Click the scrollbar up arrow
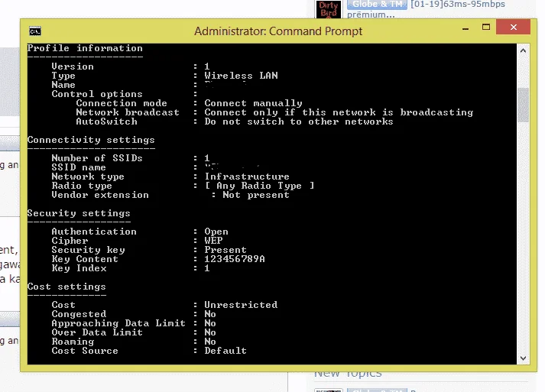This screenshot has width=545, height=392. tap(523, 50)
